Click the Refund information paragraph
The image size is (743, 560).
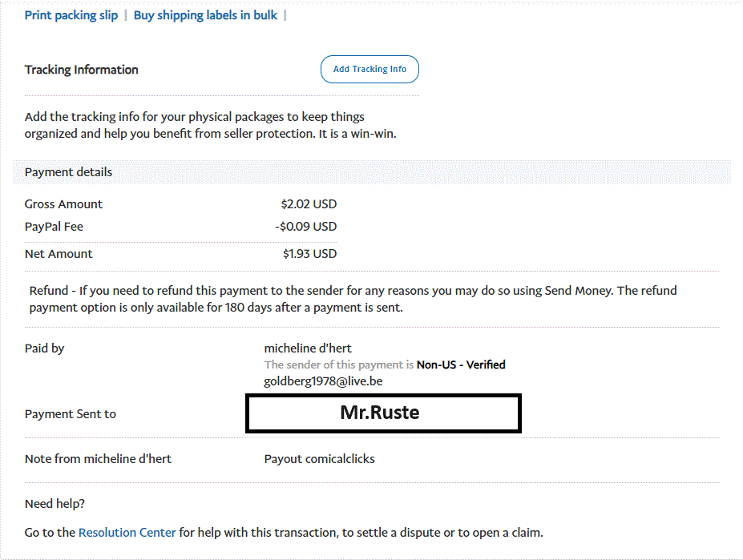353,299
